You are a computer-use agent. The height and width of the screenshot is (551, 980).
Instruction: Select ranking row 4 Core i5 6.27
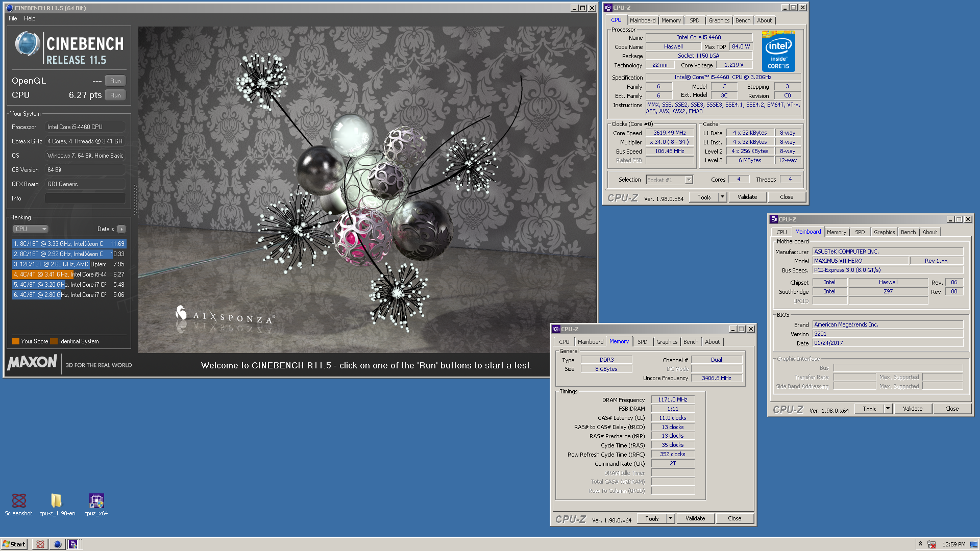pos(68,274)
